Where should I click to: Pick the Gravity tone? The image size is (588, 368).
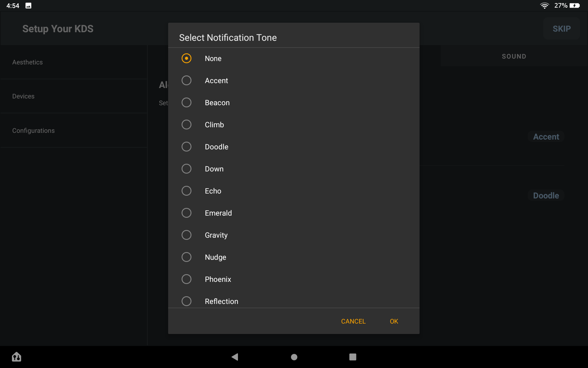(x=186, y=235)
